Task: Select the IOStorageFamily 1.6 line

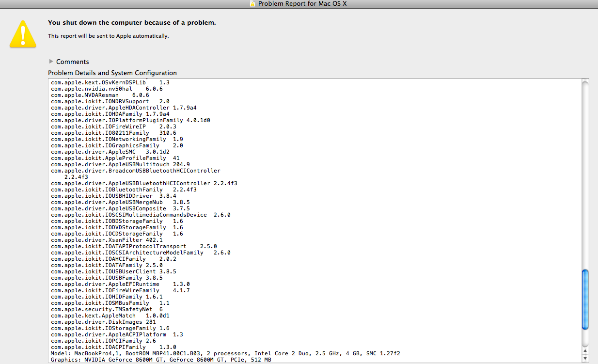Action: pos(110,328)
